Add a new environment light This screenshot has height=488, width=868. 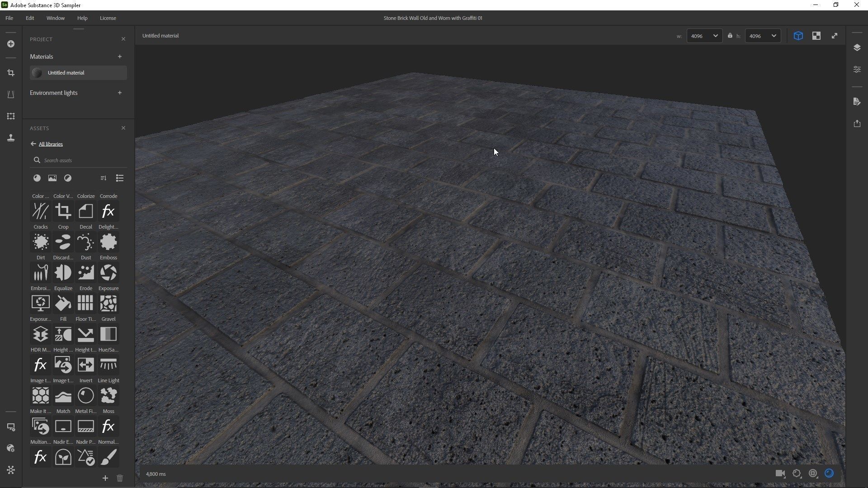point(119,93)
